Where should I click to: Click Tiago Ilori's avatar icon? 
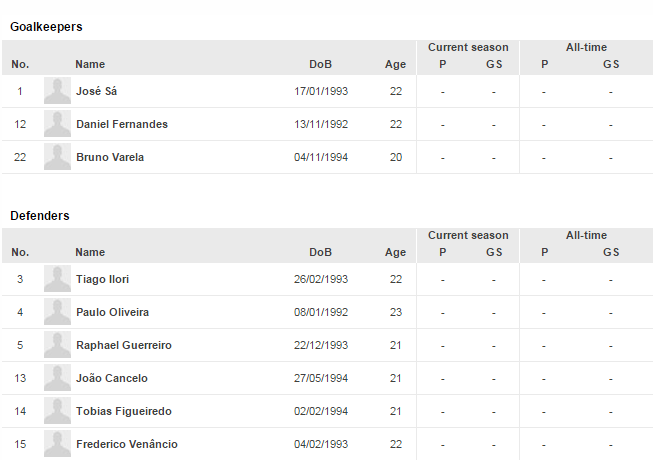(57, 279)
